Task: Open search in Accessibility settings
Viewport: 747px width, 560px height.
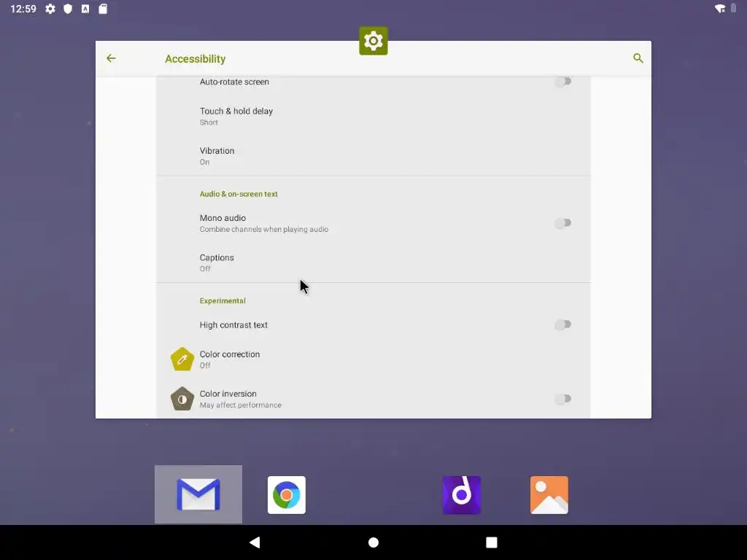Action: (638, 58)
